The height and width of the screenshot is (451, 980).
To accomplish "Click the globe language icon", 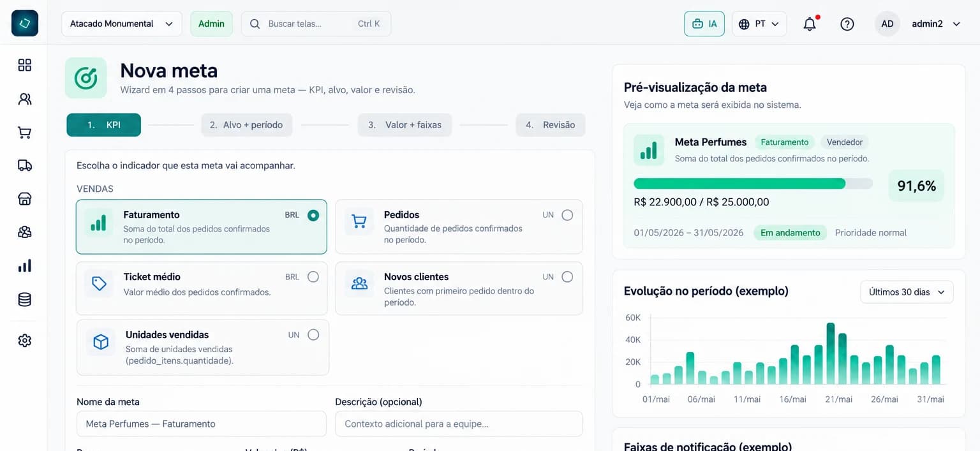I will point(744,24).
